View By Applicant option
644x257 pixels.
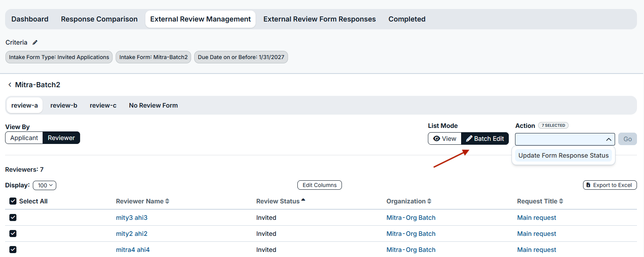[24, 138]
